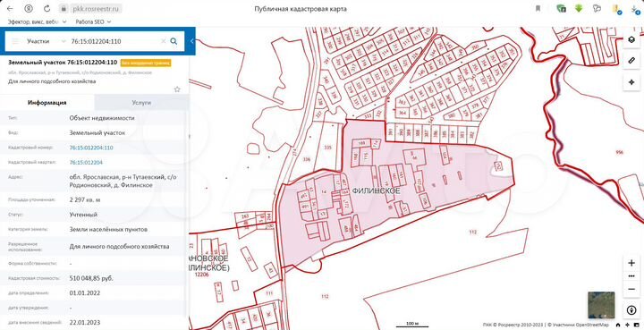Click the ФИЛИНСКОЕ label on the map

(376, 191)
